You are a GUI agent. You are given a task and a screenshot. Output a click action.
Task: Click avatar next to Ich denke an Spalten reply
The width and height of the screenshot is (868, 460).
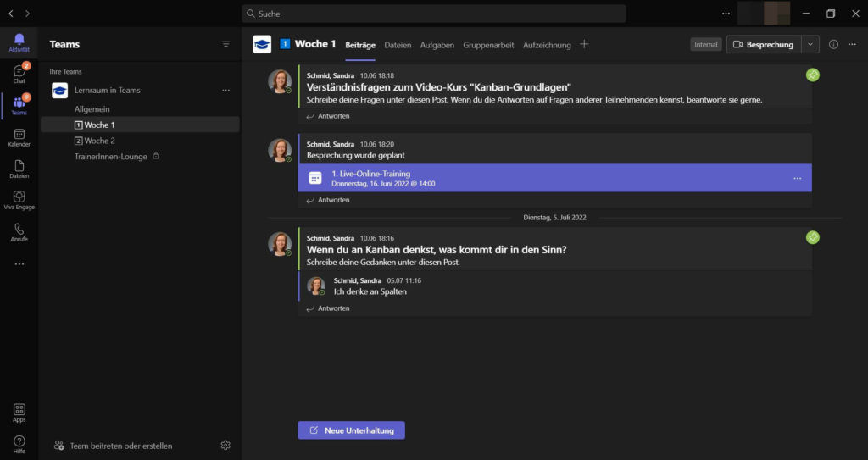click(316, 285)
